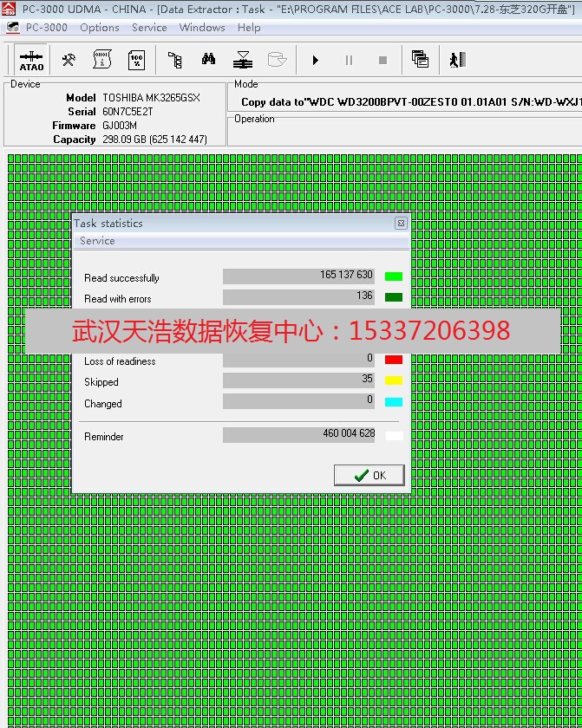Screen dimensions: 582x728
Task: Click the ATA0 port toolbar icon
Action: point(31,60)
